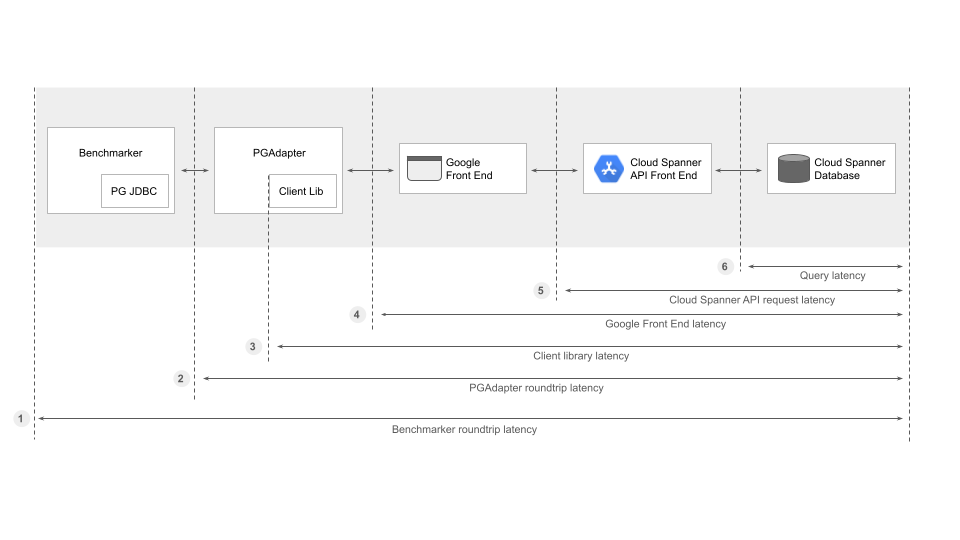Viewport: 960px width, 540px height.
Task: Click the blue Cloud Spanner hexagon icon
Action: coord(609,169)
